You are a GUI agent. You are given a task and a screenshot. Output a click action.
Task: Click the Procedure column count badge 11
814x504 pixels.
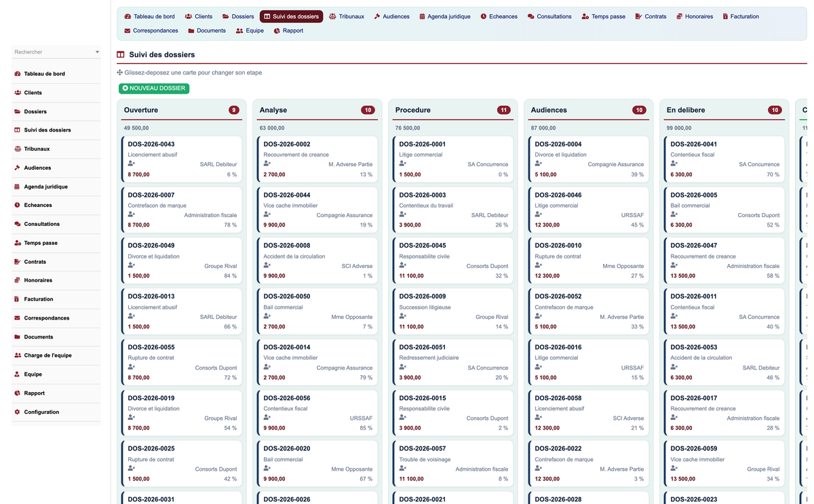point(503,110)
